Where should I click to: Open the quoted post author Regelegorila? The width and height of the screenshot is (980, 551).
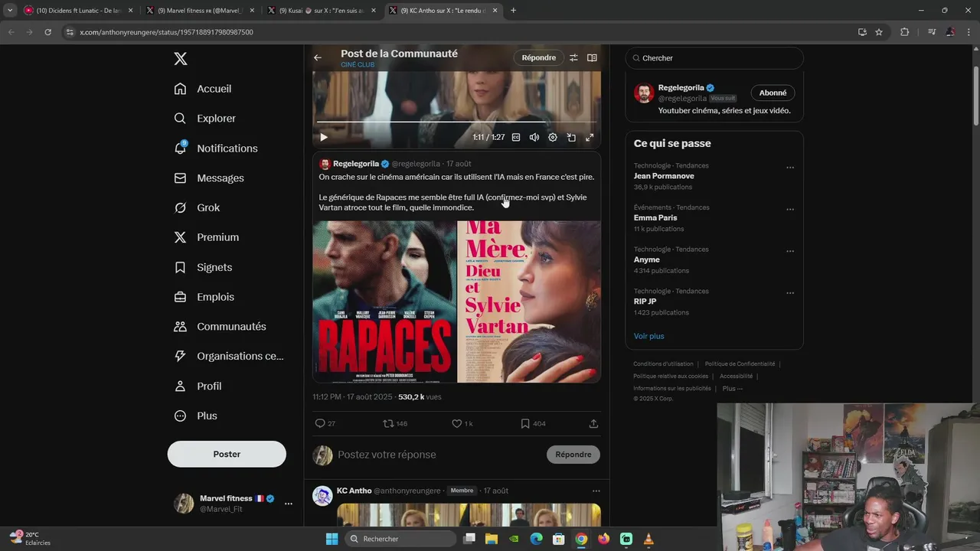click(356, 164)
